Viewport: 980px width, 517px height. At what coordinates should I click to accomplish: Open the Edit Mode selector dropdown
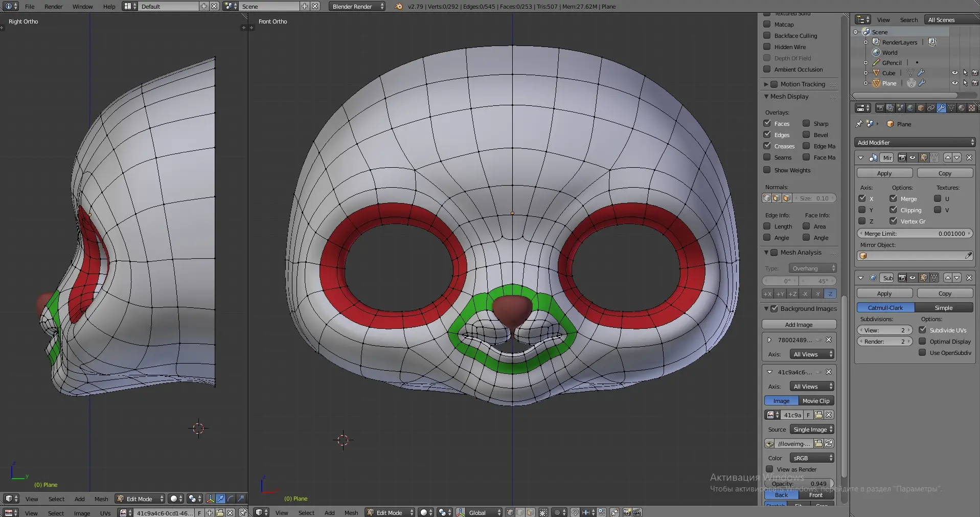[x=390, y=512]
